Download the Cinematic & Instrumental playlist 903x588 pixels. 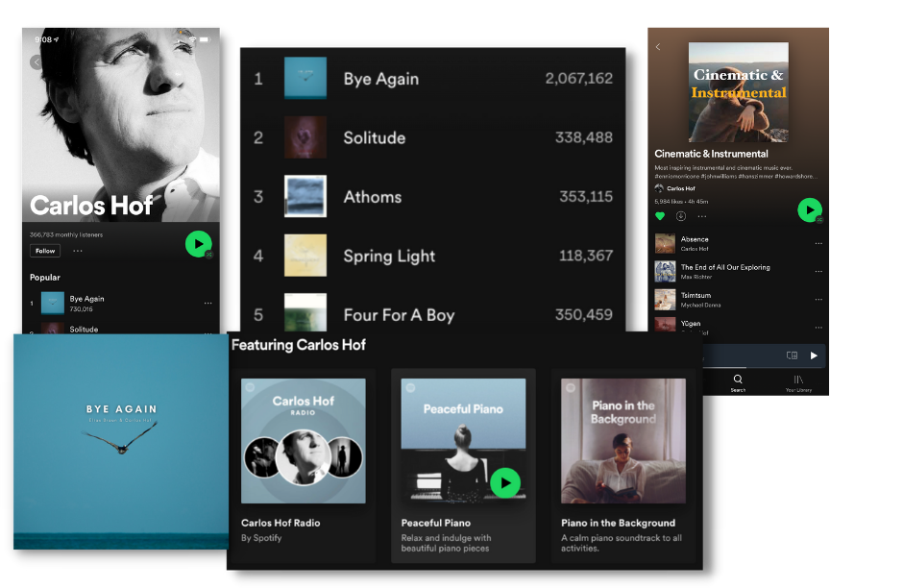click(x=681, y=216)
